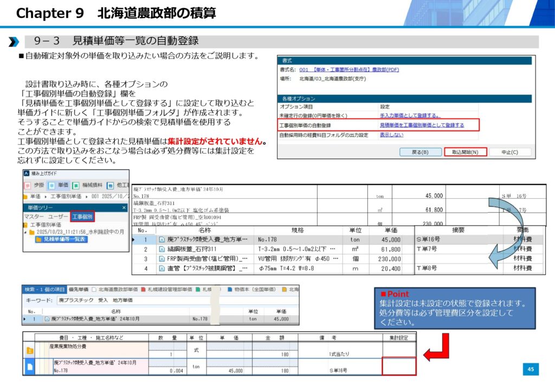Switch to the マスター tab
Viewport: 555px width, 392px height.
(34, 217)
